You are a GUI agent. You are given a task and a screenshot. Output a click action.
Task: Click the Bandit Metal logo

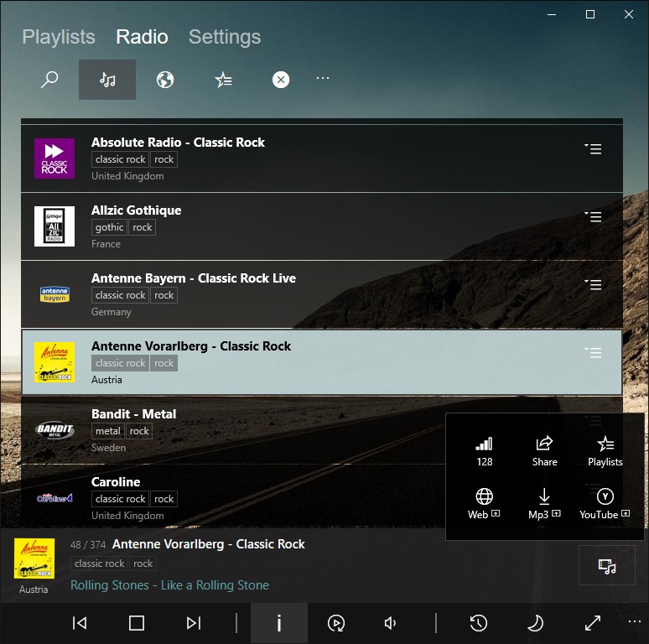[55, 430]
